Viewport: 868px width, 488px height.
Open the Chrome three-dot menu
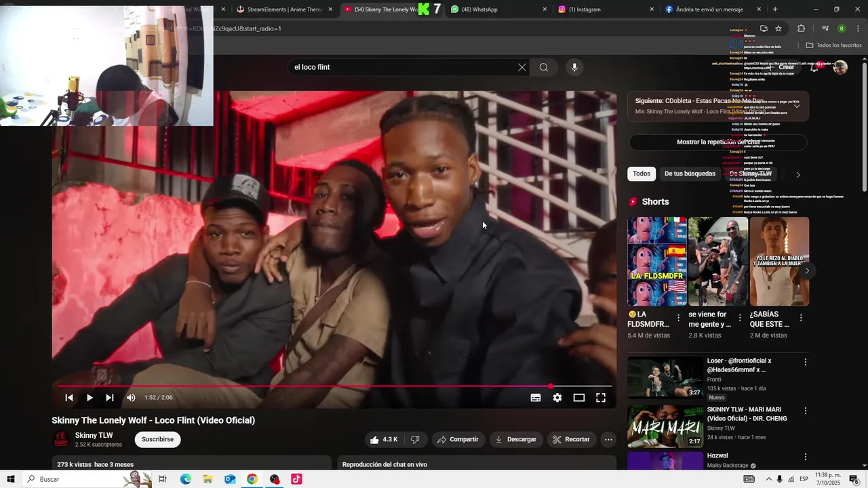pos(858,28)
